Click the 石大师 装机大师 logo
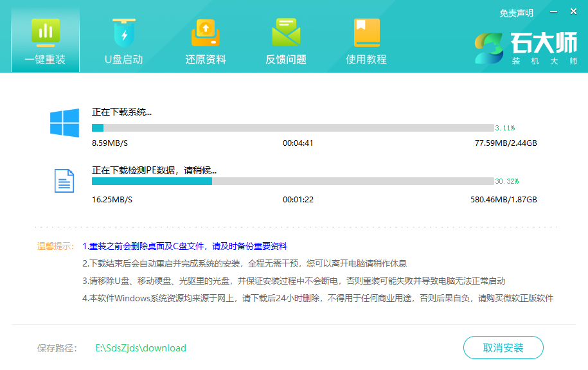The height and width of the screenshot is (370, 588). [x=526, y=47]
